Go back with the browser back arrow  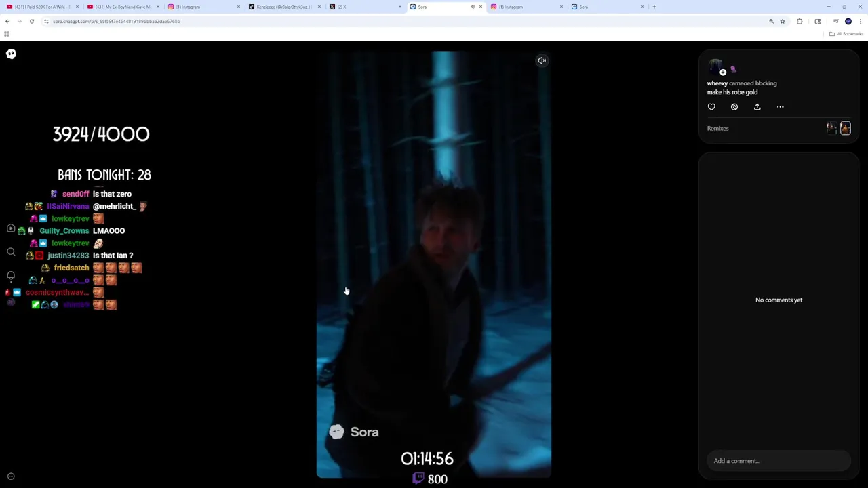[x=7, y=21]
